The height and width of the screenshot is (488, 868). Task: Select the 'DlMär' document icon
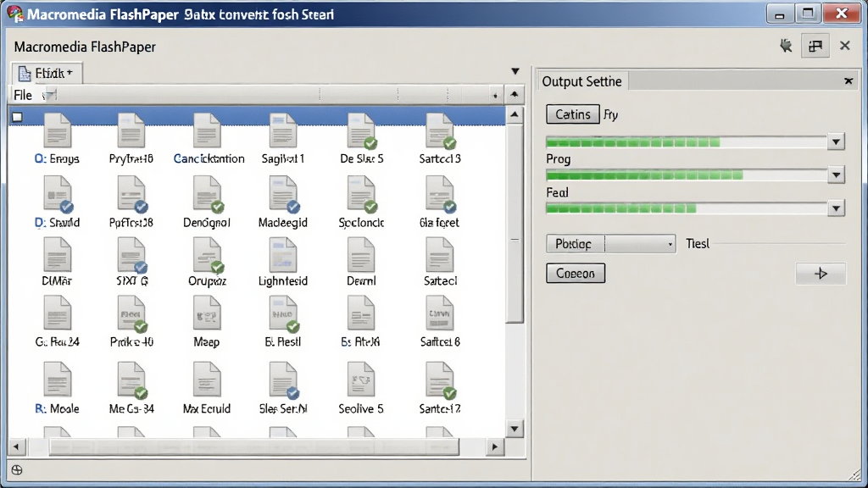pos(57,254)
